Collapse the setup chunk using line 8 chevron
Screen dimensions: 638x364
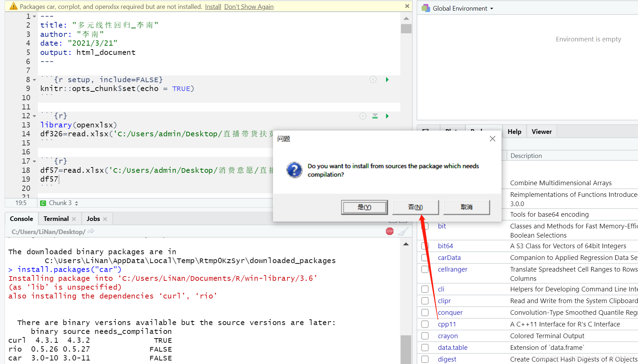pos(34,79)
